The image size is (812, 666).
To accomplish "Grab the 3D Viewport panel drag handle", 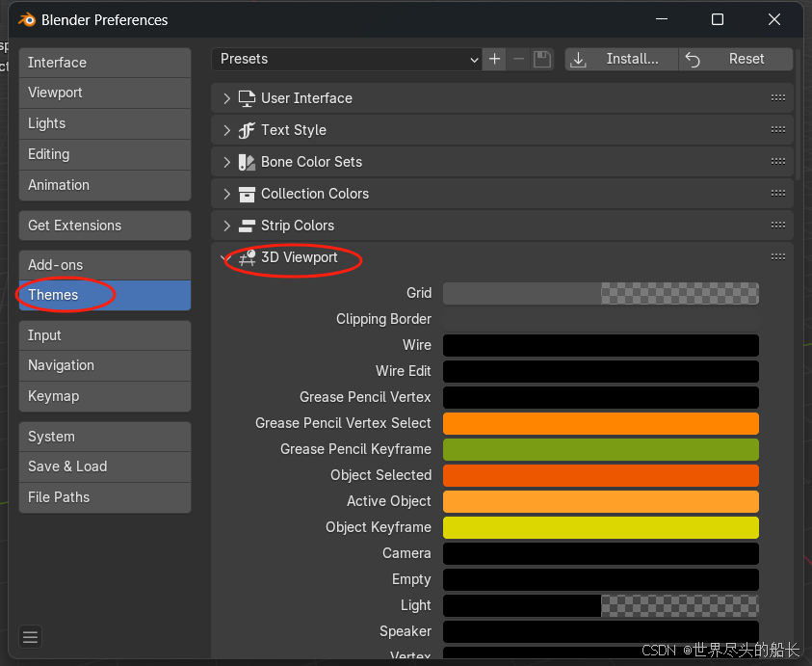I will 778,257.
